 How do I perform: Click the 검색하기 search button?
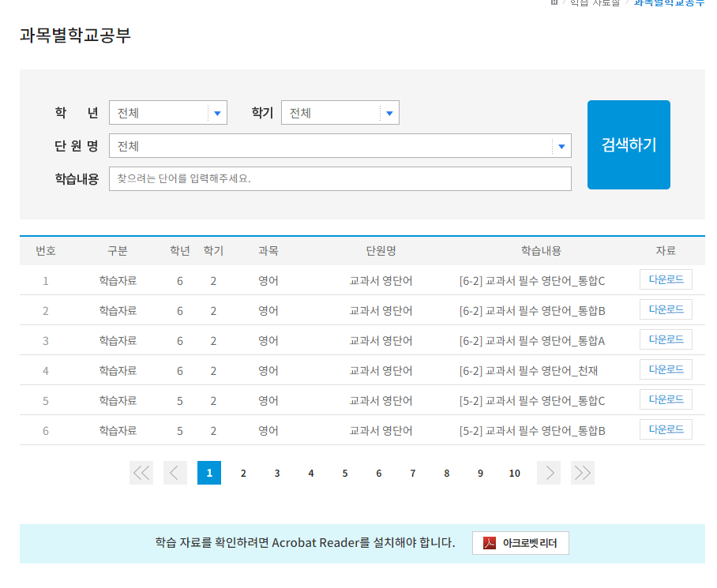point(629,145)
